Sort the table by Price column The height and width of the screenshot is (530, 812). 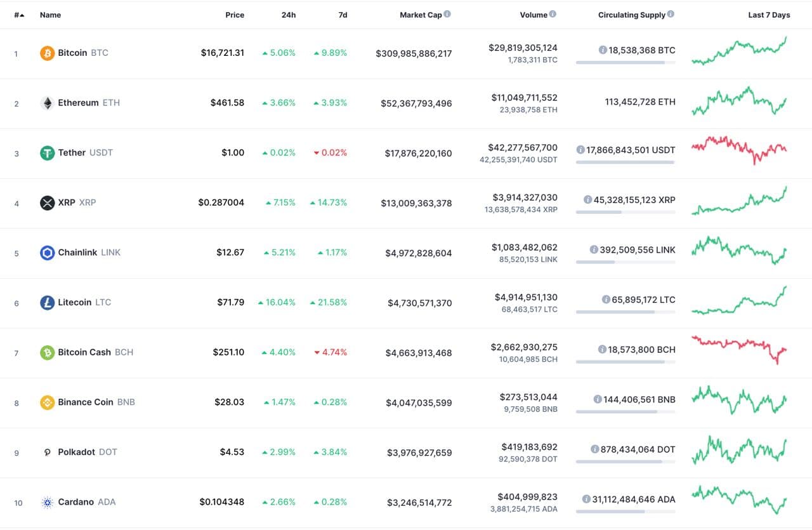point(235,15)
